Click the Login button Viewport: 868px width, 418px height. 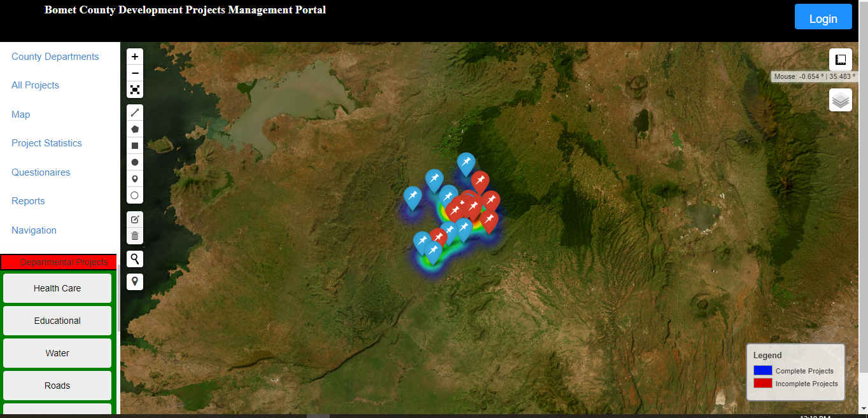823,18
